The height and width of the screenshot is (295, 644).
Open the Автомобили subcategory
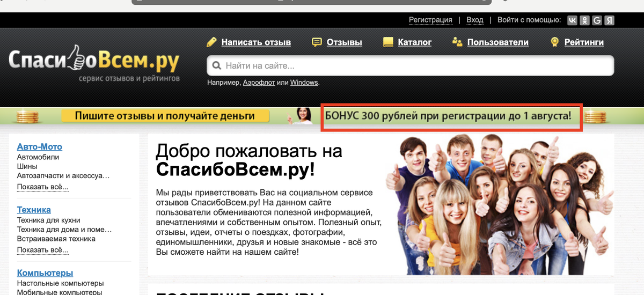tap(38, 157)
